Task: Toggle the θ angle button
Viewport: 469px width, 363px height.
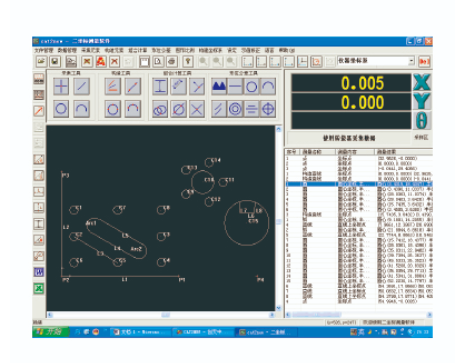Action: click(422, 120)
